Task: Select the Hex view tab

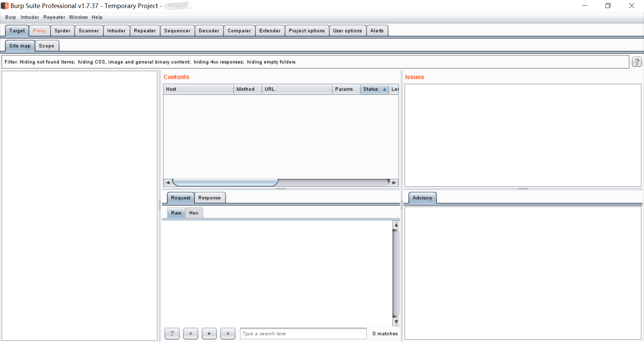Action: tap(194, 213)
